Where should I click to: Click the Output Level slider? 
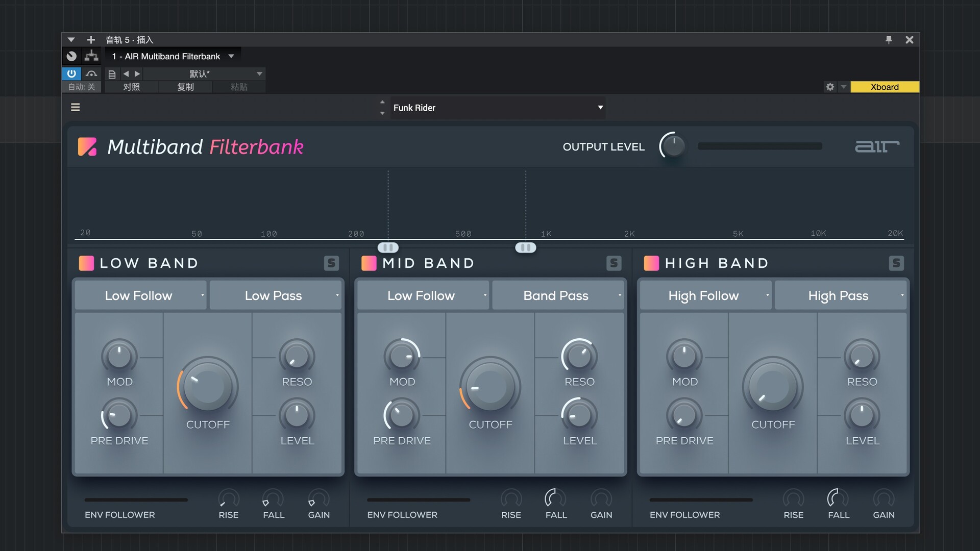coord(759,146)
